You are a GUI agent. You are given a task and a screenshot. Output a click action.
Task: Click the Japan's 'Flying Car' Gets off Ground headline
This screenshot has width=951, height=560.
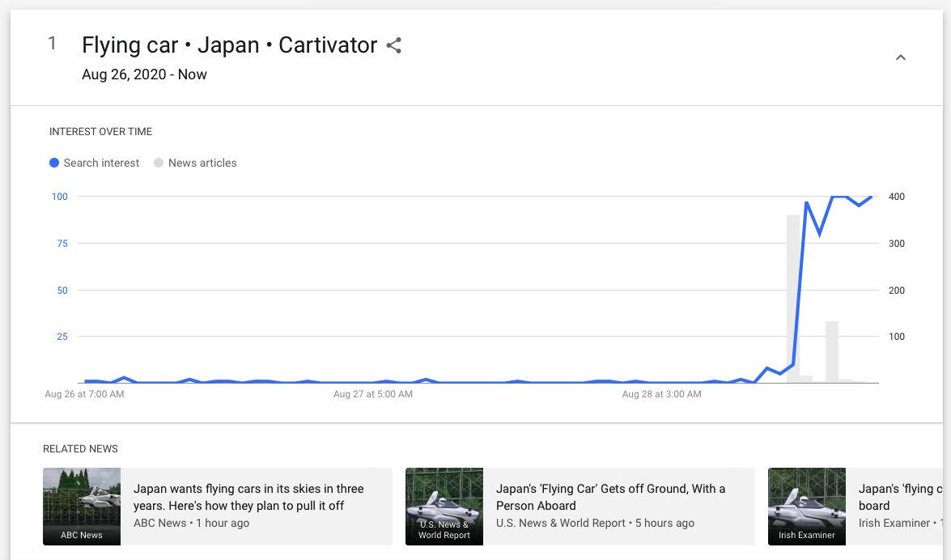(x=609, y=497)
